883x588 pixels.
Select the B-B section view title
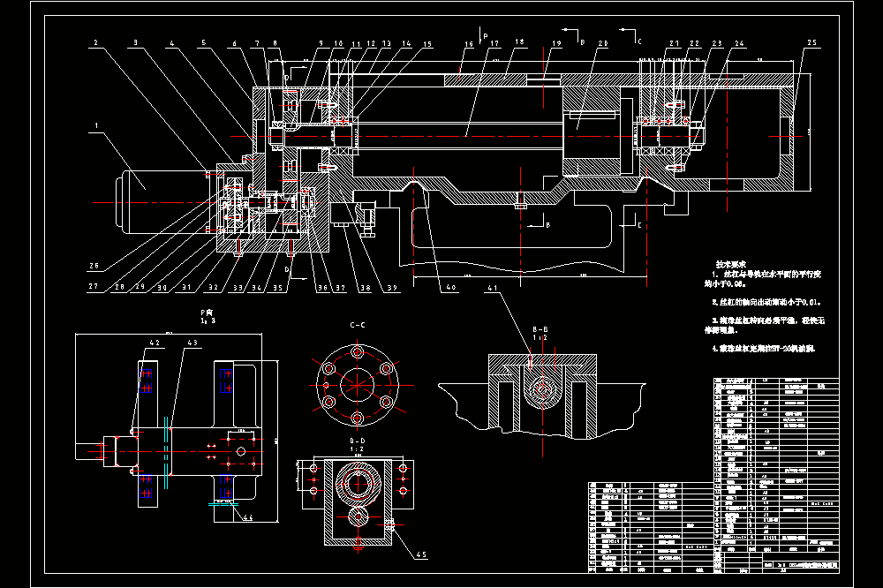(540, 329)
